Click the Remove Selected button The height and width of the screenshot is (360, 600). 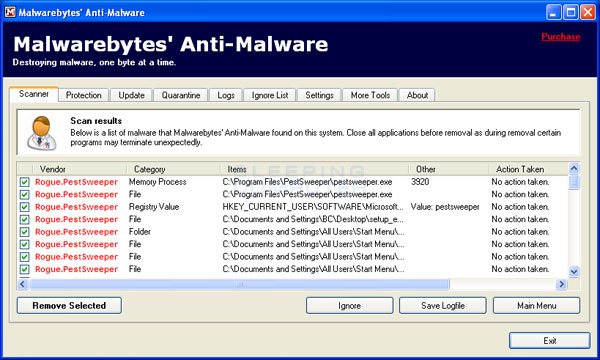pos(69,305)
